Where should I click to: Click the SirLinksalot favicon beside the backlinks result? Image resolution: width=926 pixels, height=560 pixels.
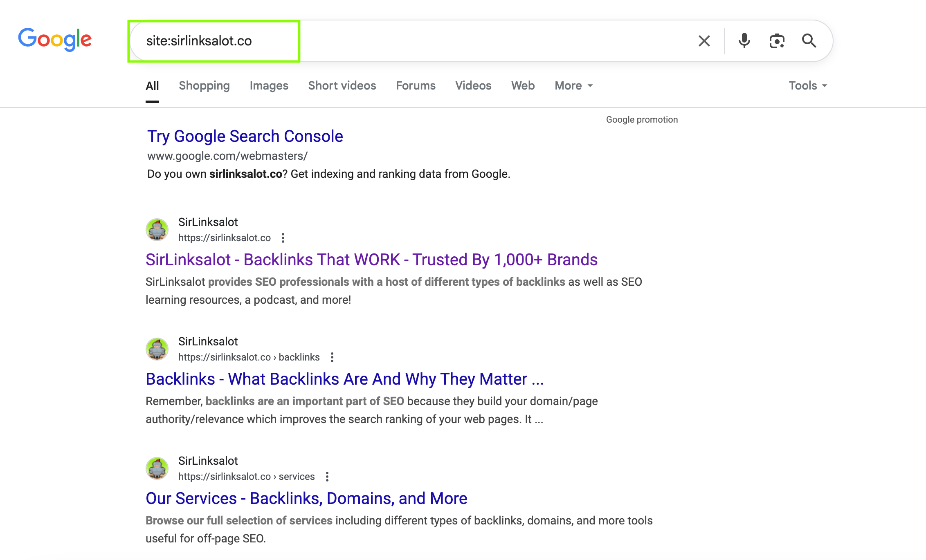click(x=157, y=349)
